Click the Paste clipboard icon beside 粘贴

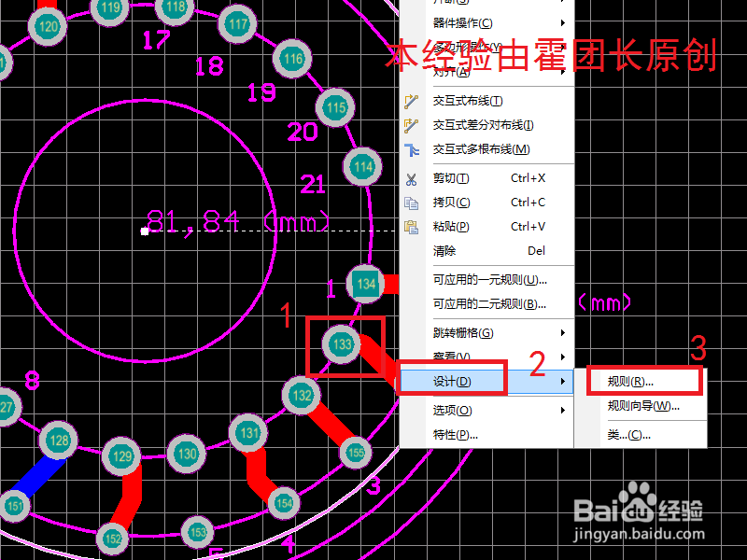[409, 226]
